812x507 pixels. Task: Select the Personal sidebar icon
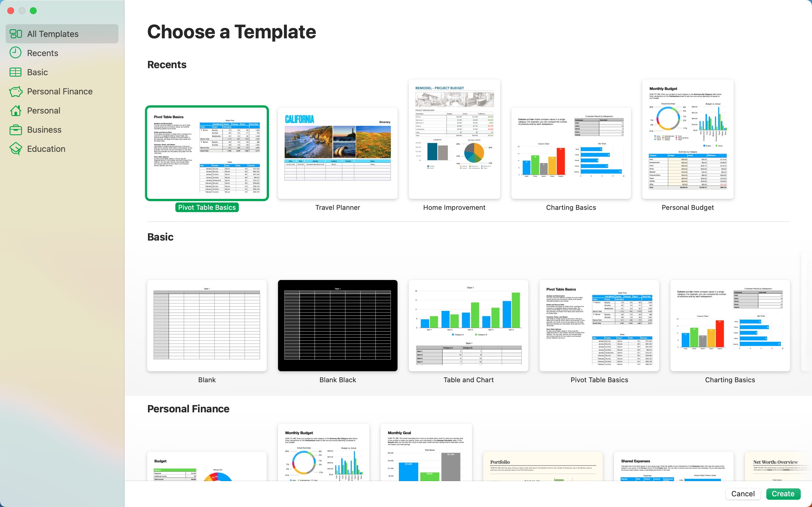16,110
